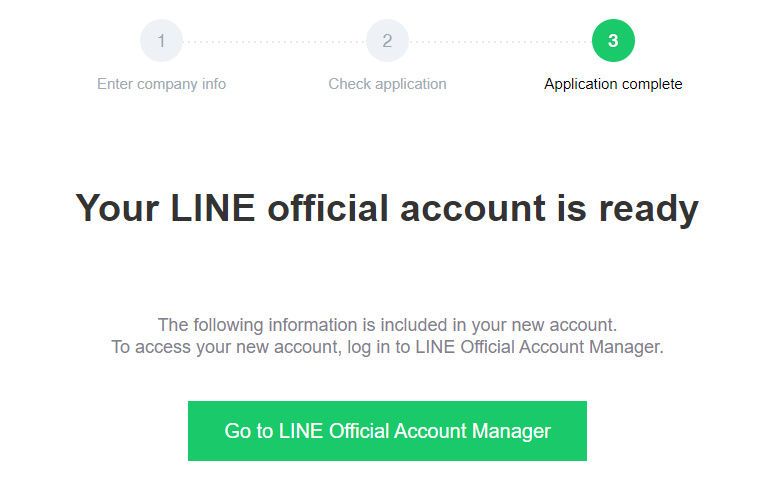This screenshot has width=778, height=487.
Task: Click "The following information is included" text line
Action: coord(387,324)
